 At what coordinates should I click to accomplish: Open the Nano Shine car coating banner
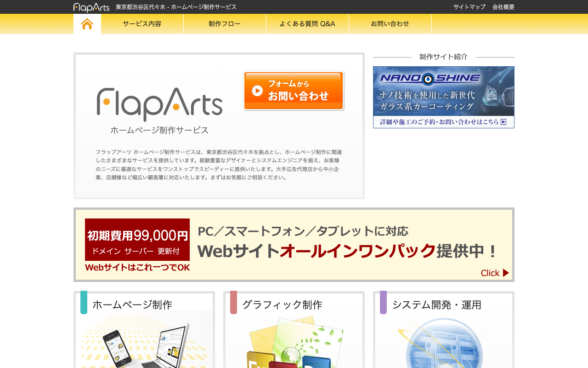pos(444,97)
